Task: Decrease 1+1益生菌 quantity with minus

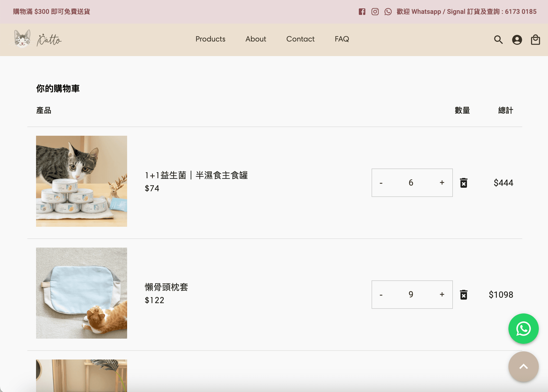Action: tap(381, 183)
